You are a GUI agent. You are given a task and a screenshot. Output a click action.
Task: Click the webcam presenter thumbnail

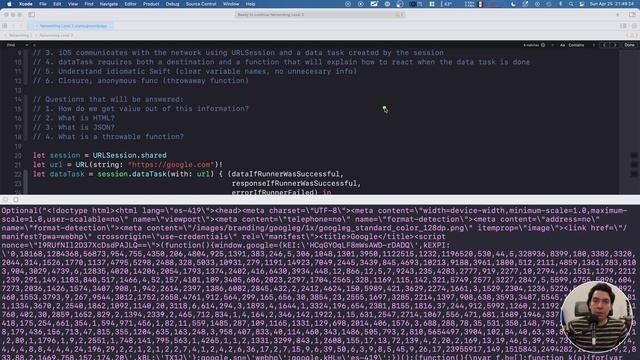coord(596,317)
